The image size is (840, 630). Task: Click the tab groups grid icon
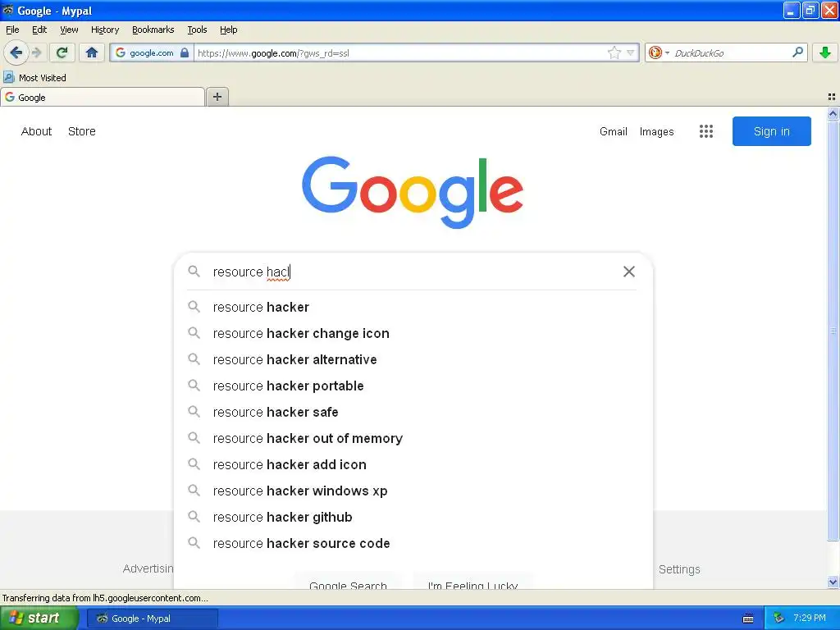[832, 97]
